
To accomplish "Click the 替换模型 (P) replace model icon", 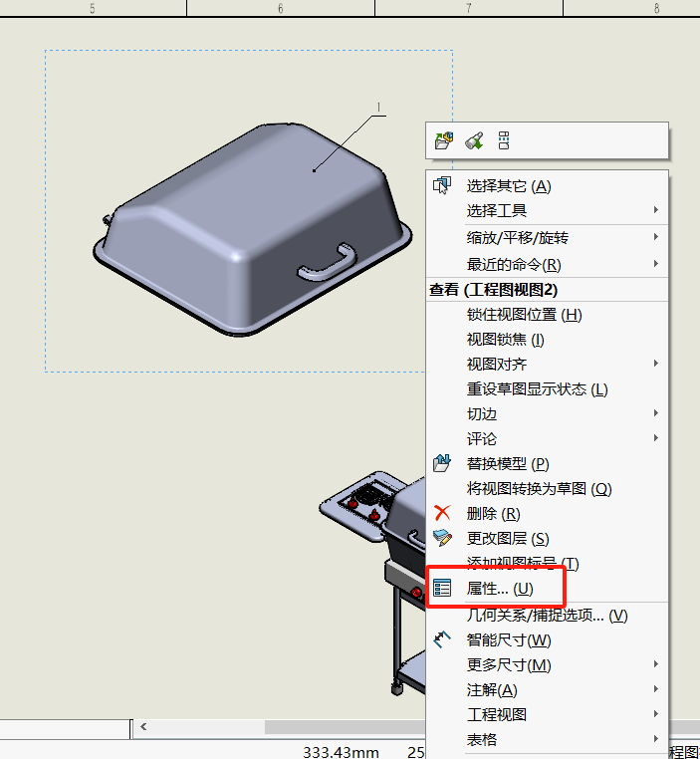I will coord(442,463).
